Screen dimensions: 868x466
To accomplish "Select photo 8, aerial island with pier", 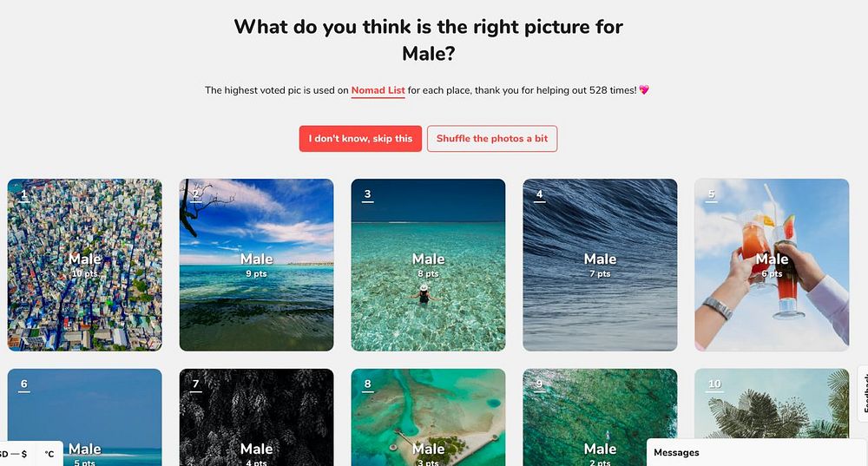I will 428,417.
